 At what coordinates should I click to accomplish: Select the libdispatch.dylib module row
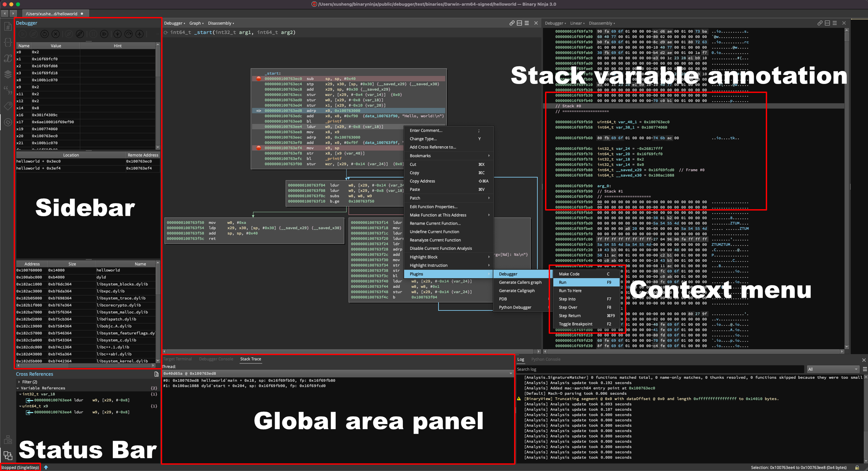[86, 319]
